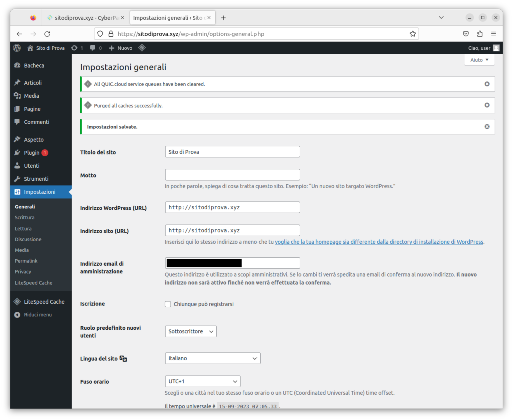Screen dimensions: 513x420
Task: Go back in Firefox
Action: tap(20, 34)
